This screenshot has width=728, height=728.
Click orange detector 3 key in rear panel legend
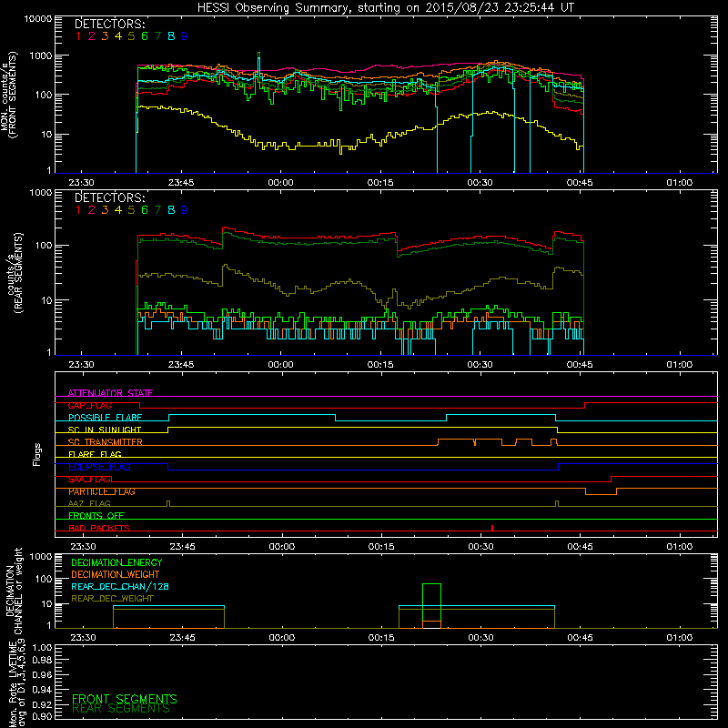[105, 210]
